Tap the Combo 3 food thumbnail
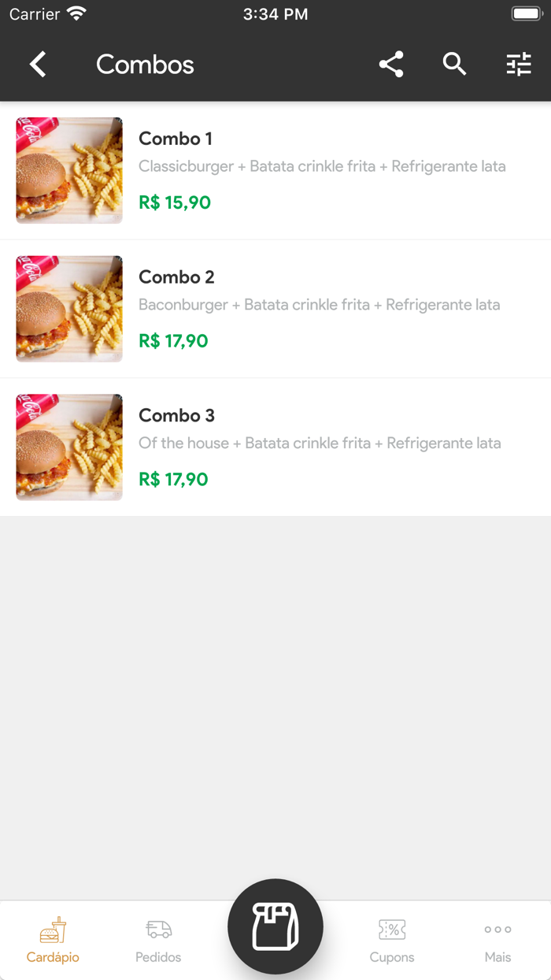 pyautogui.click(x=69, y=447)
